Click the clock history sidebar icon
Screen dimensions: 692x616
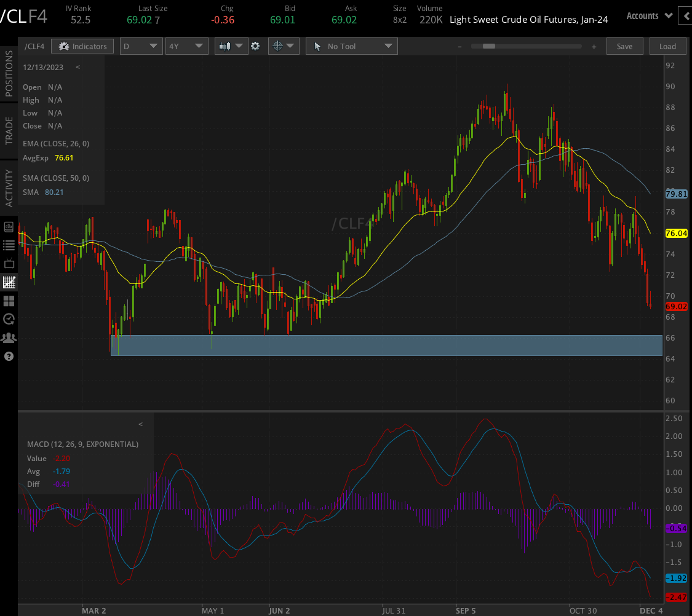click(9, 319)
